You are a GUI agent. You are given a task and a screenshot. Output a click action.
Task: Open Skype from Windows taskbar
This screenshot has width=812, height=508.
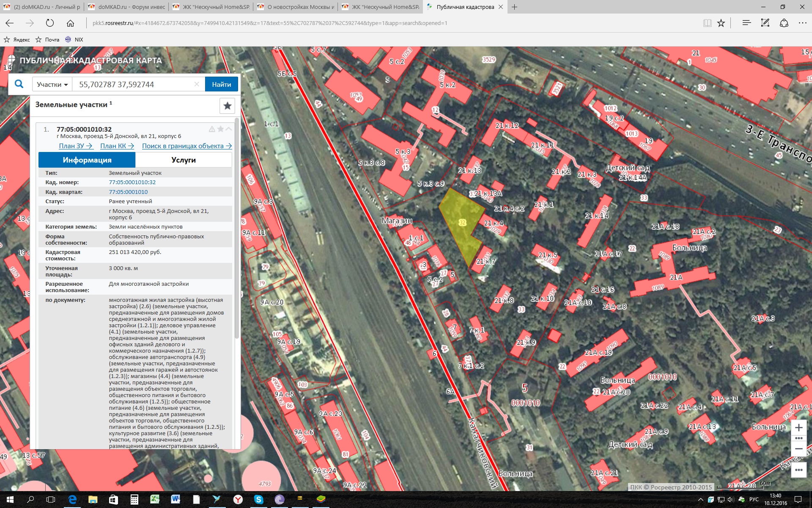point(258,500)
